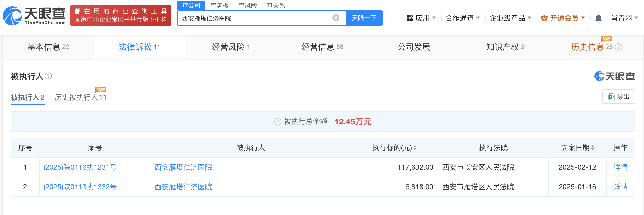Open the notification bell

tap(598, 18)
